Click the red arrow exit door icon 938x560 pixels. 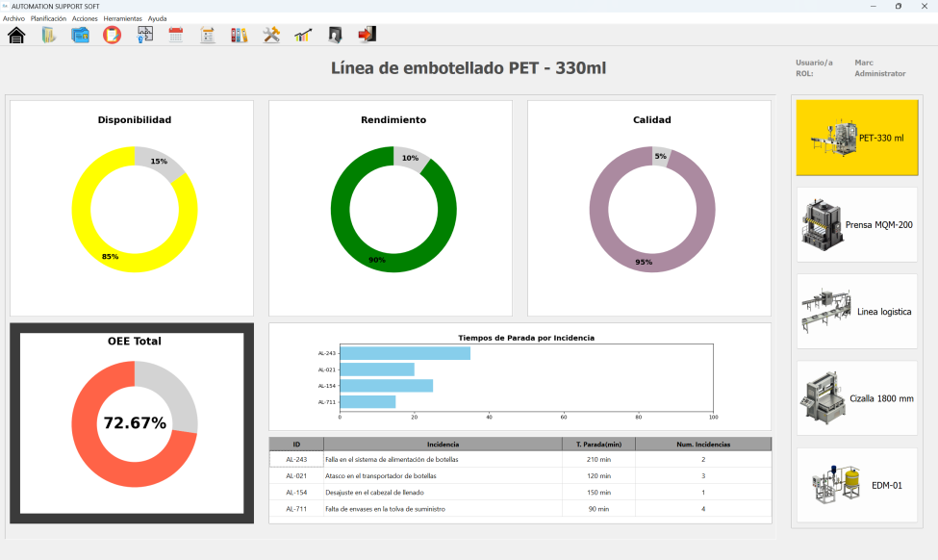coord(367,35)
